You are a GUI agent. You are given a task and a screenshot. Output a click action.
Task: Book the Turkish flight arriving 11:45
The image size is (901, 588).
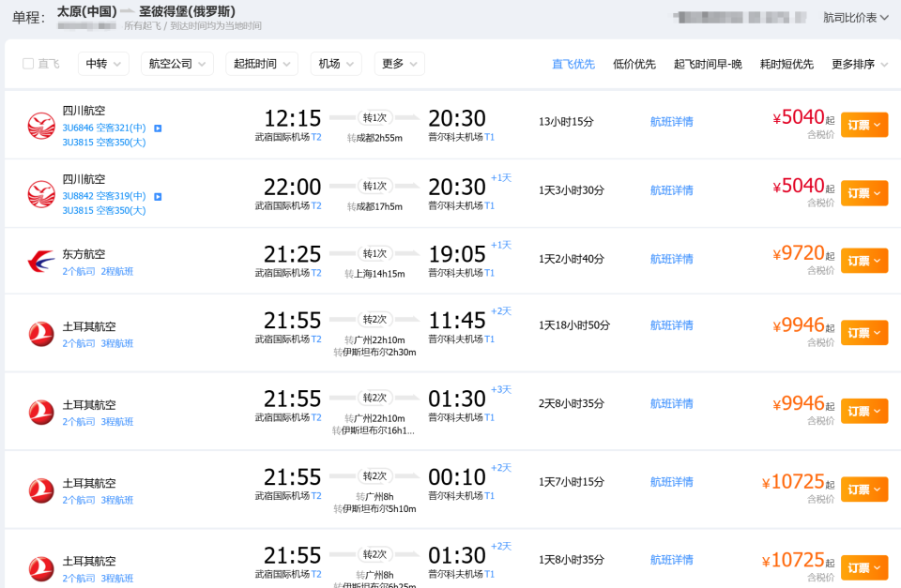864,333
